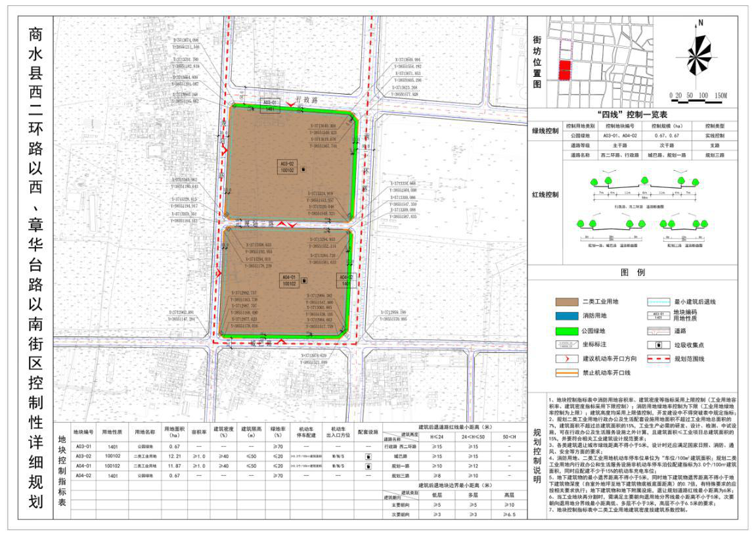Click the 绿地率 column header
Viewport: 756px width, 535px height.
point(278,432)
